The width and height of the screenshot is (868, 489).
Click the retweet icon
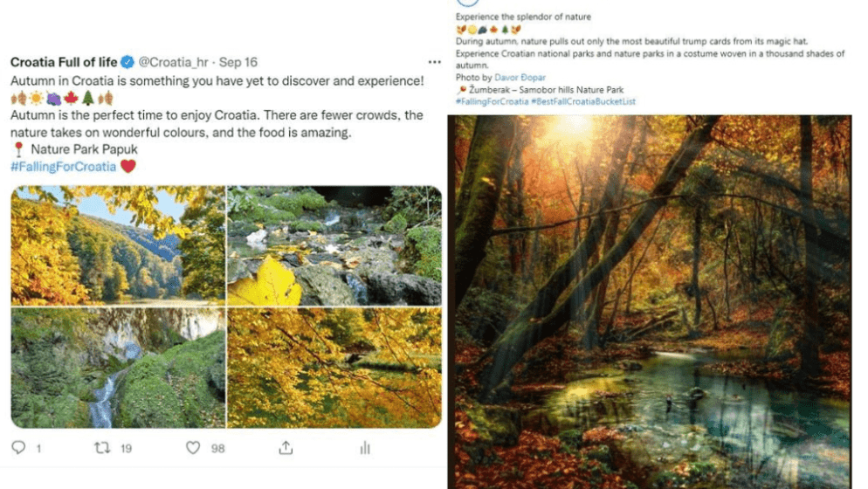[101, 448]
